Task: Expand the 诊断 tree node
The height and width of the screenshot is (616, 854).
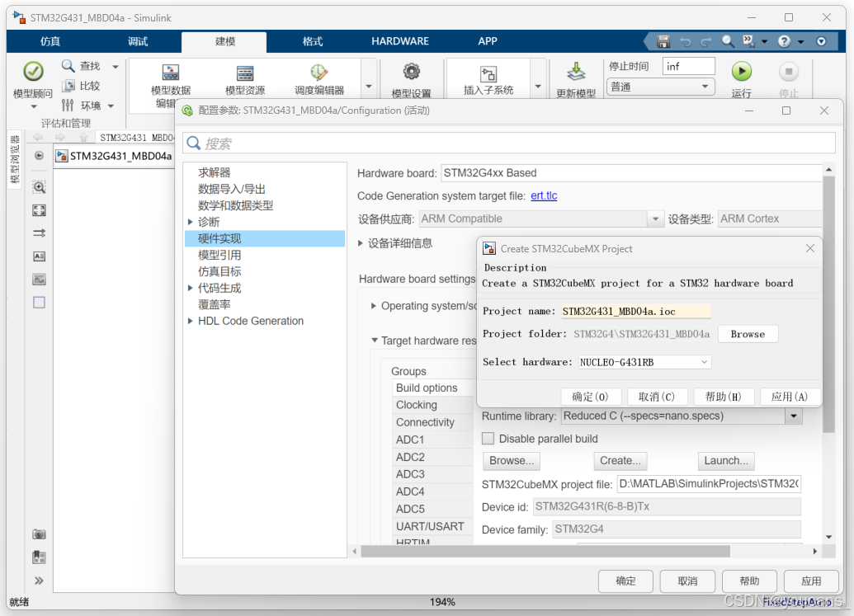Action: tap(190, 222)
